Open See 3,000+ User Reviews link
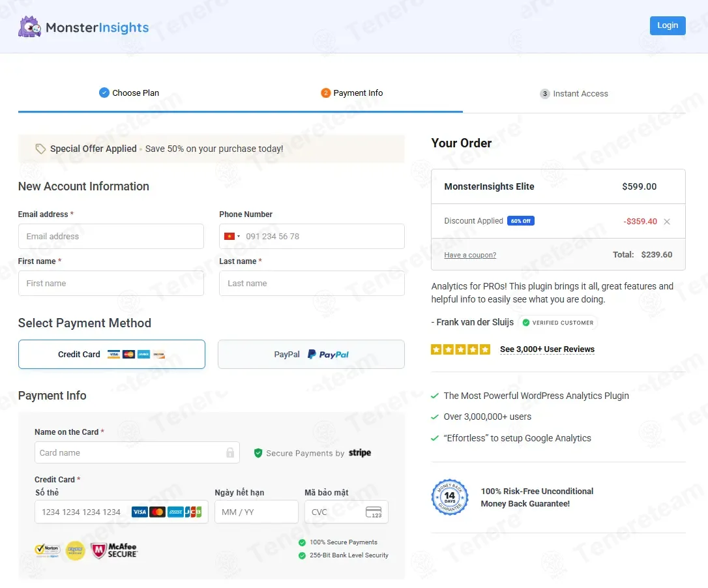708x588 pixels. tap(547, 349)
